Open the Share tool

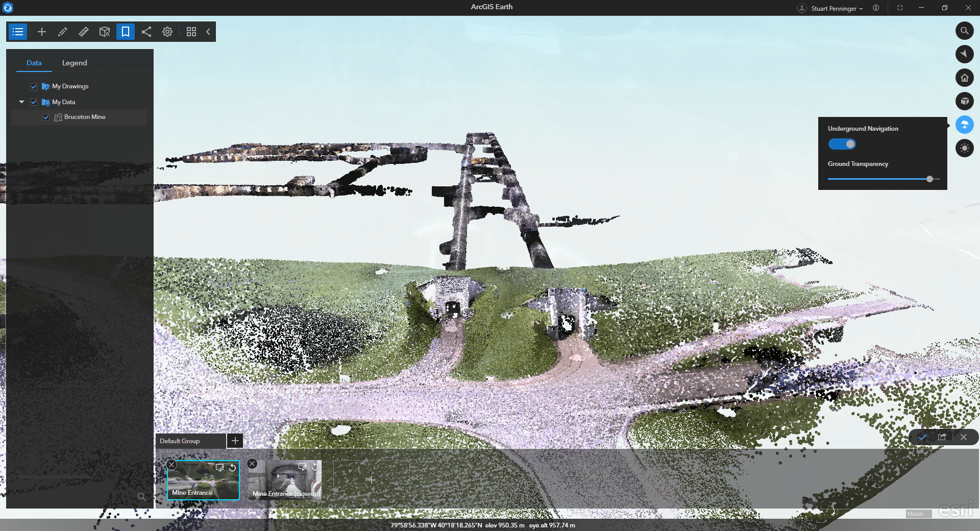click(x=146, y=32)
